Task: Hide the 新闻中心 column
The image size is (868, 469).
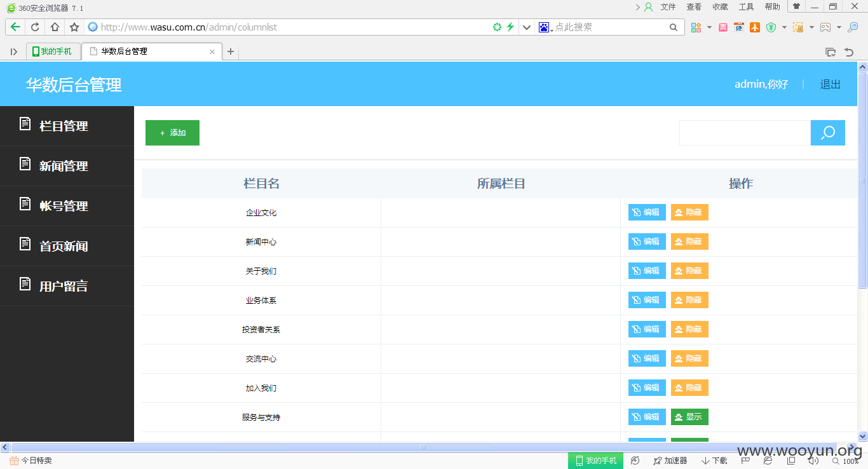Action: coord(689,241)
